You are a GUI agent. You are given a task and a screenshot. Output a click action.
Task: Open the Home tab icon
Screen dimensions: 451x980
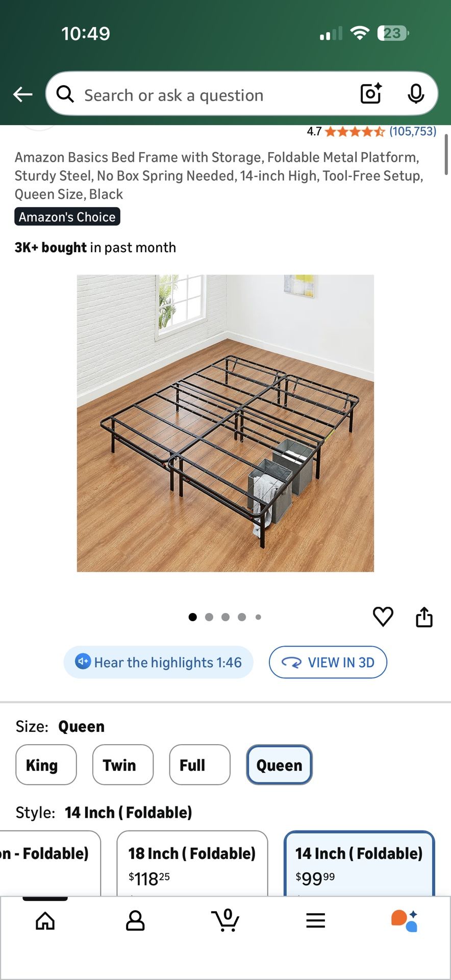click(x=45, y=921)
